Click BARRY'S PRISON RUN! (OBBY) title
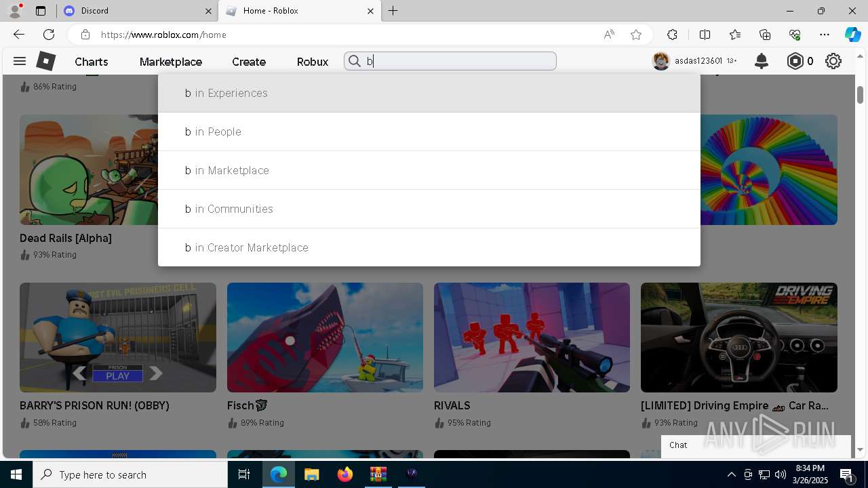This screenshot has width=868, height=488. 94,405
